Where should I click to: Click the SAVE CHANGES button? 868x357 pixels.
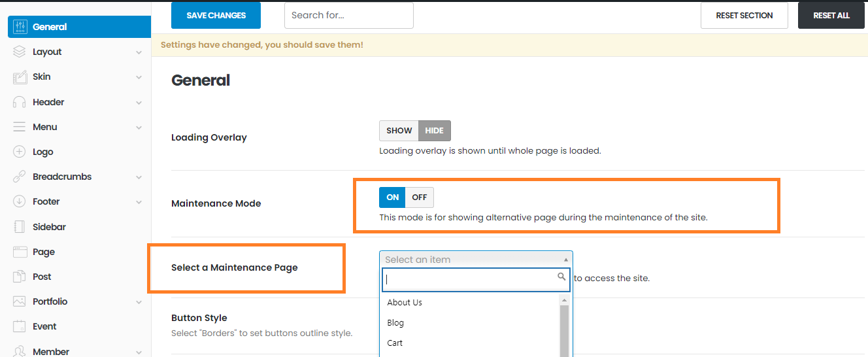click(x=216, y=16)
